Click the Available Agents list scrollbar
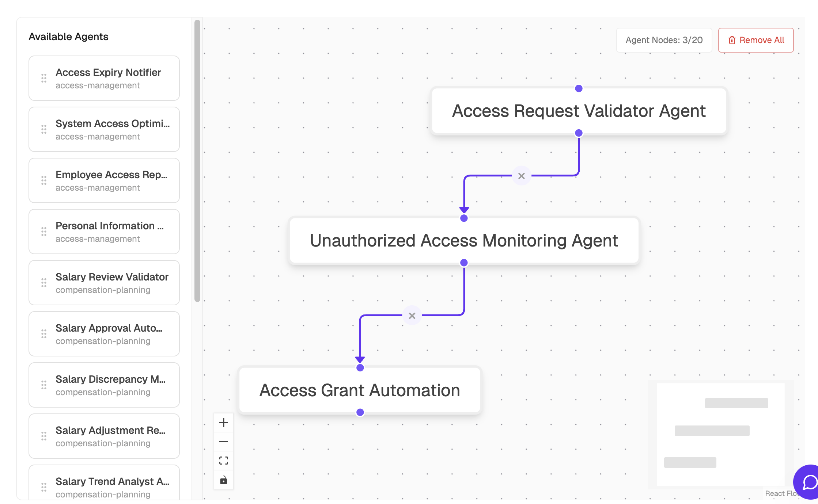Viewport: 818px width, 504px height. [x=197, y=161]
